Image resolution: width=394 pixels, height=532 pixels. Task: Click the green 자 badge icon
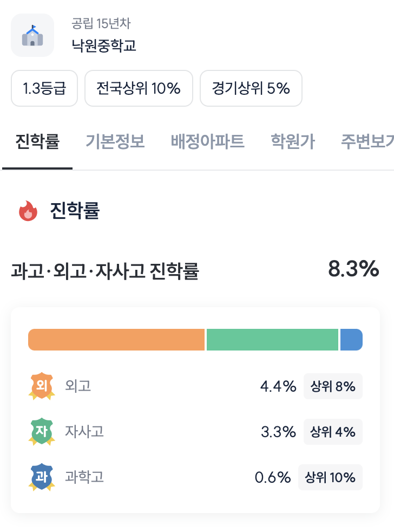[42, 432]
